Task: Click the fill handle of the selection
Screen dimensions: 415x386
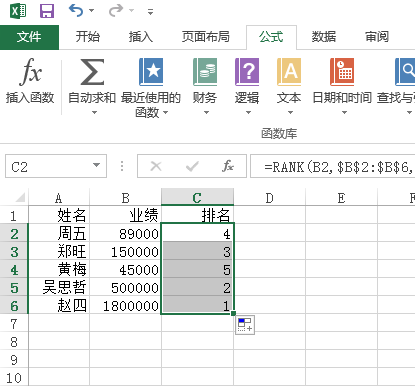Action: tap(233, 313)
